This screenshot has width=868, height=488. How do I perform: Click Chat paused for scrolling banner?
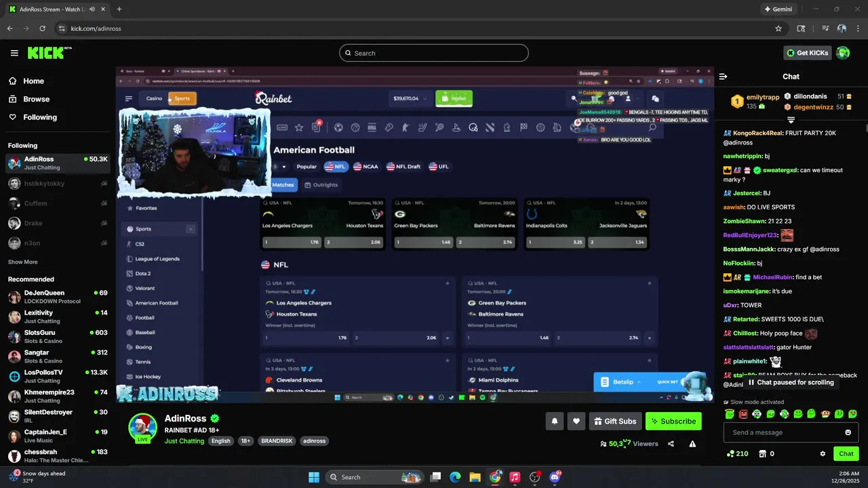pyautogui.click(x=791, y=382)
